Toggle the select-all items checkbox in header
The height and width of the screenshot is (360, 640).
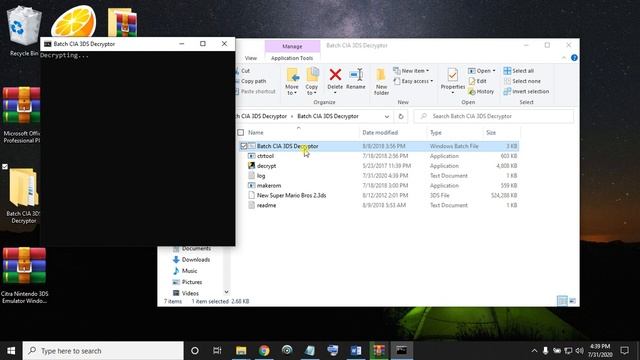(x=241, y=132)
